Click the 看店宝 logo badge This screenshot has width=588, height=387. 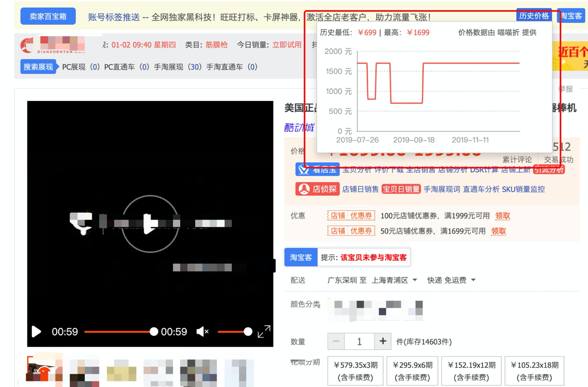pyautogui.click(x=317, y=170)
